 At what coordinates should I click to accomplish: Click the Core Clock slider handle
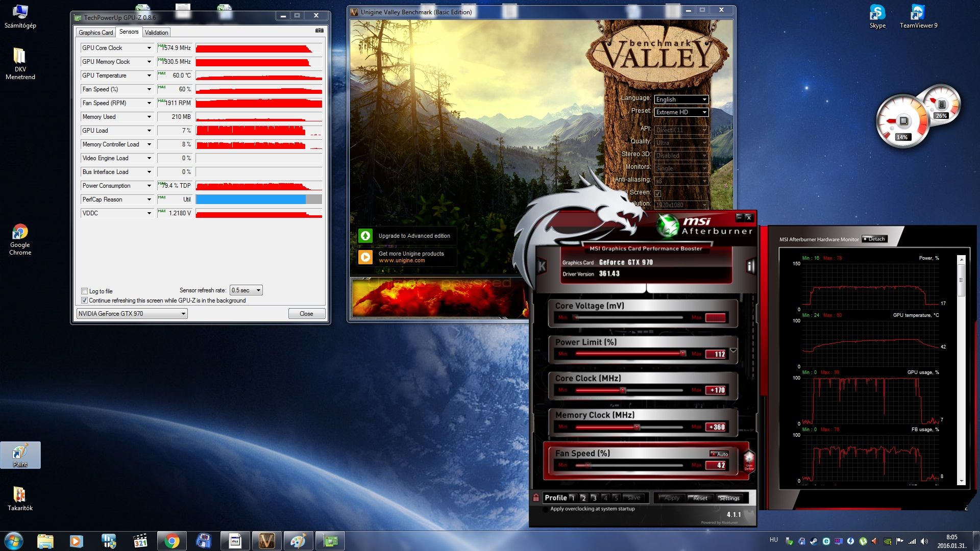click(x=623, y=390)
